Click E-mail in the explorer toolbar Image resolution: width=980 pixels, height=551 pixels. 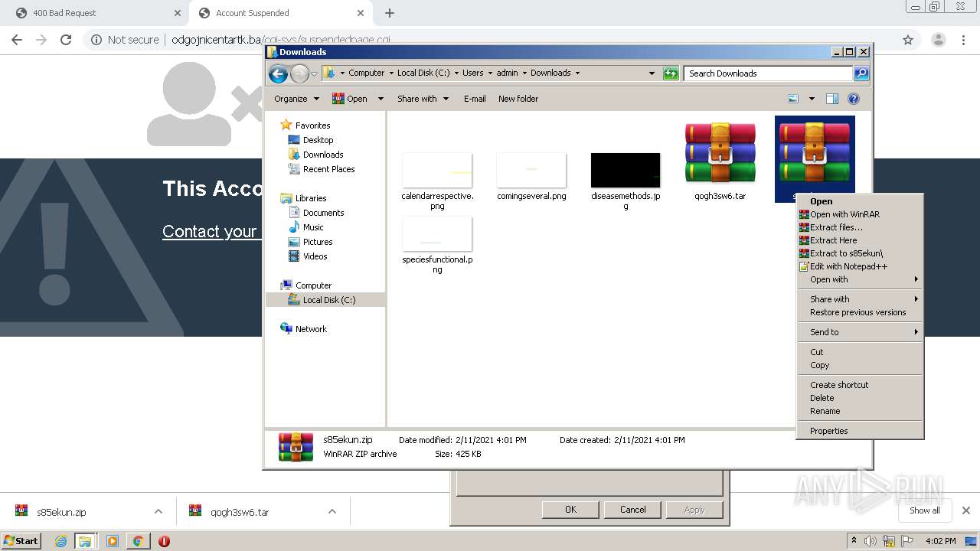tap(475, 99)
